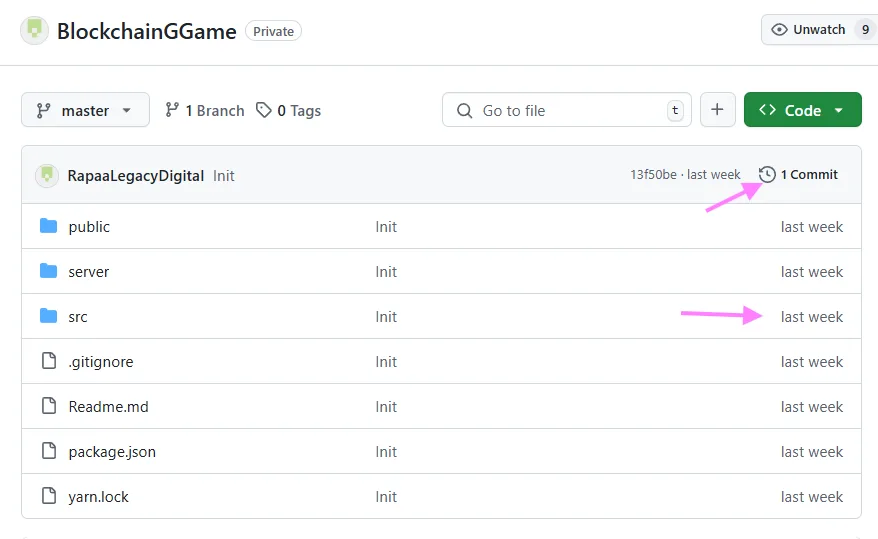Click the history clock icon beside 1 Commit
878x539 pixels.
coord(767,175)
